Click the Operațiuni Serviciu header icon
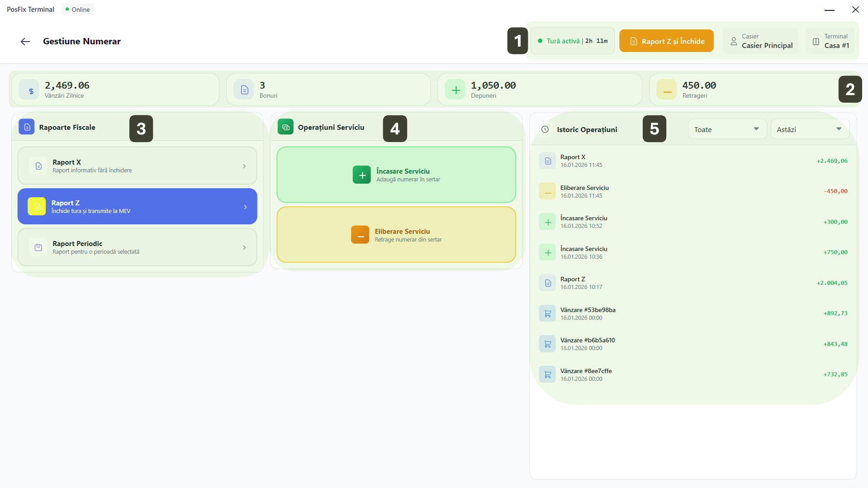The width and height of the screenshot is (868, 488). [x=285, y=128]
